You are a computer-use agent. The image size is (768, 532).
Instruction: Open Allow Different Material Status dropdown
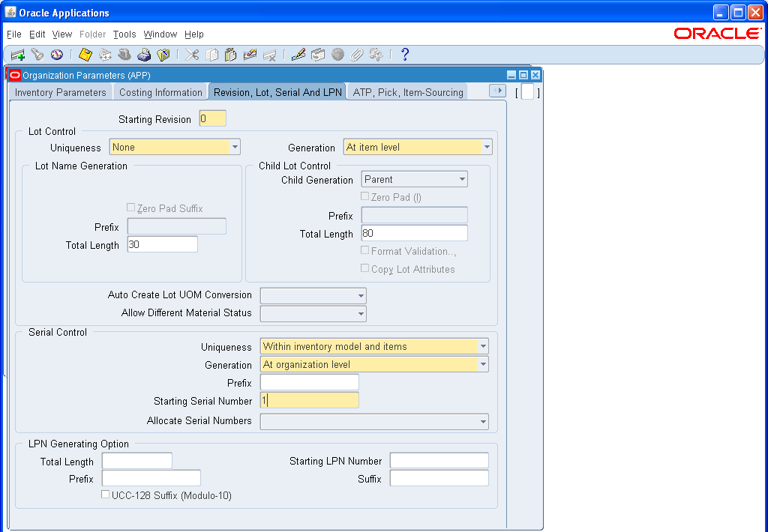point(361,314)
